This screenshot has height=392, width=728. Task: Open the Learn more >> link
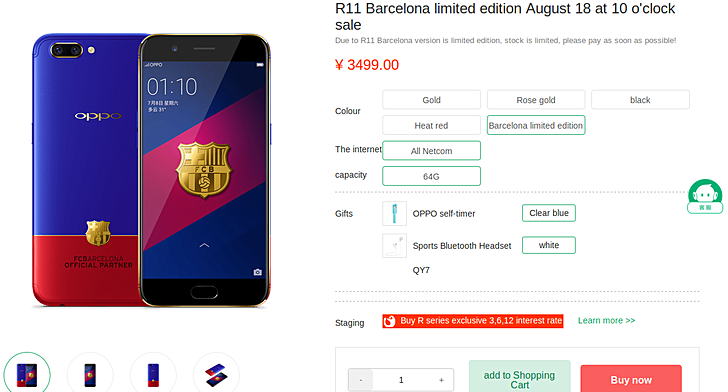tap(606, 320)
